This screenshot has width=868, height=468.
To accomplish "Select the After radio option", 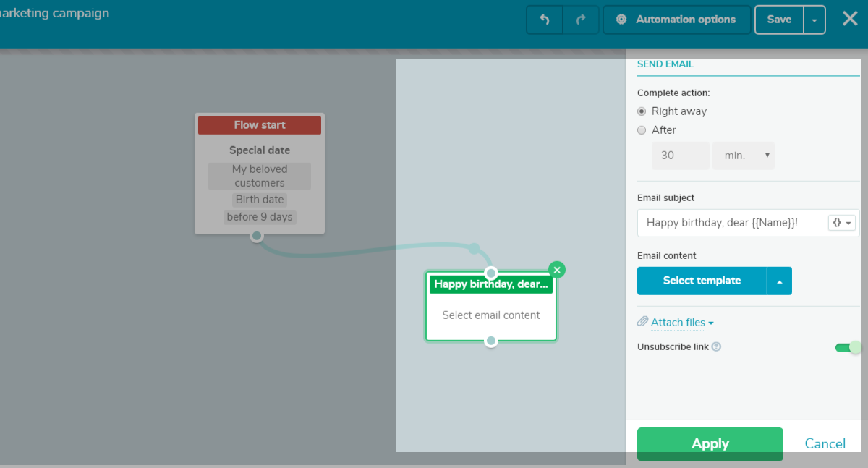I will tap(642, 130).
